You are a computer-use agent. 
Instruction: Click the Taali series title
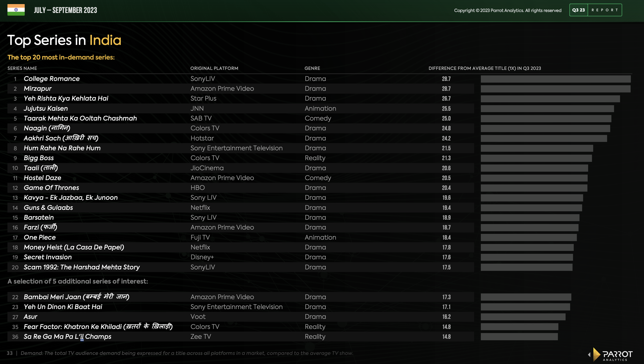(41, 168)
